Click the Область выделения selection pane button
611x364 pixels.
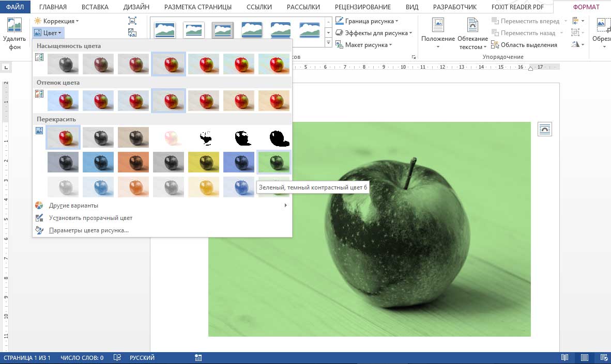[x=524, y=45]
